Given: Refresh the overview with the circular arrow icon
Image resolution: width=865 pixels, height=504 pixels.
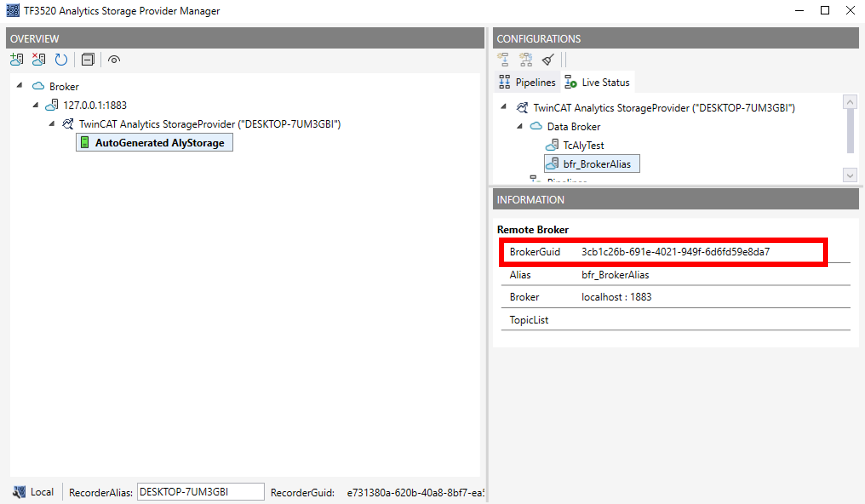Looking at the screenshot, I should tap(61, 60).
